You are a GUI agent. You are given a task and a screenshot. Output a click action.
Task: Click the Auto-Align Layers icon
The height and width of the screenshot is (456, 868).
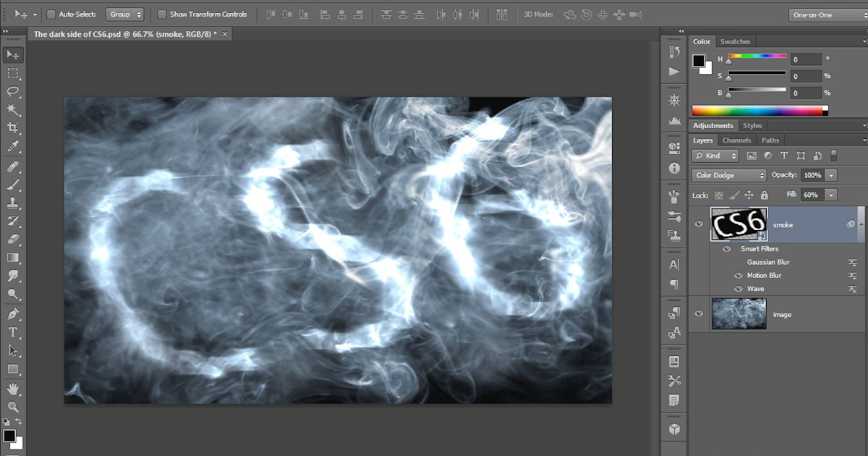point(502,14)
